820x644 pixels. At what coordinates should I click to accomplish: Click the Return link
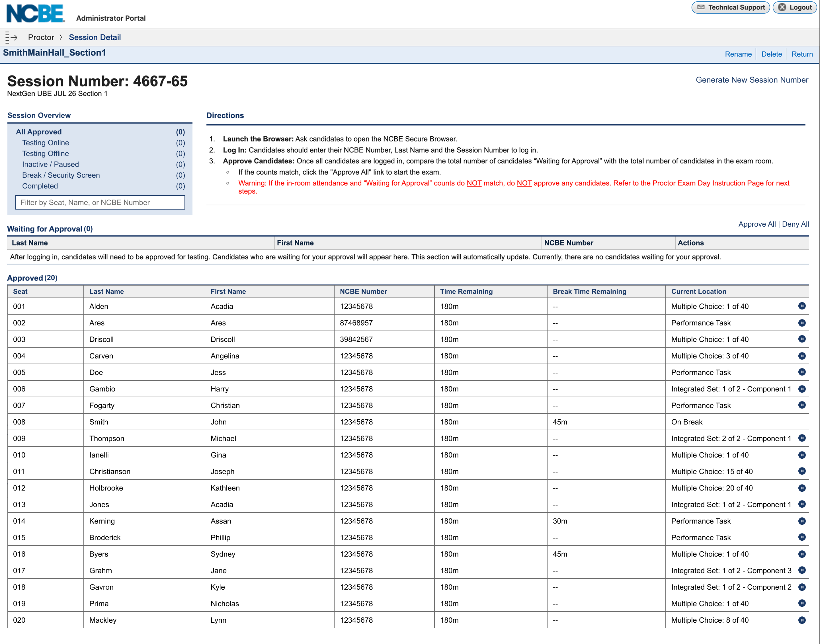802,54
